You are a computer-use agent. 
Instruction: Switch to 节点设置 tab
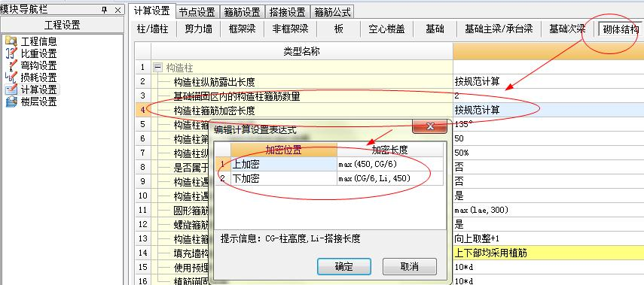[x=197, y=12]
